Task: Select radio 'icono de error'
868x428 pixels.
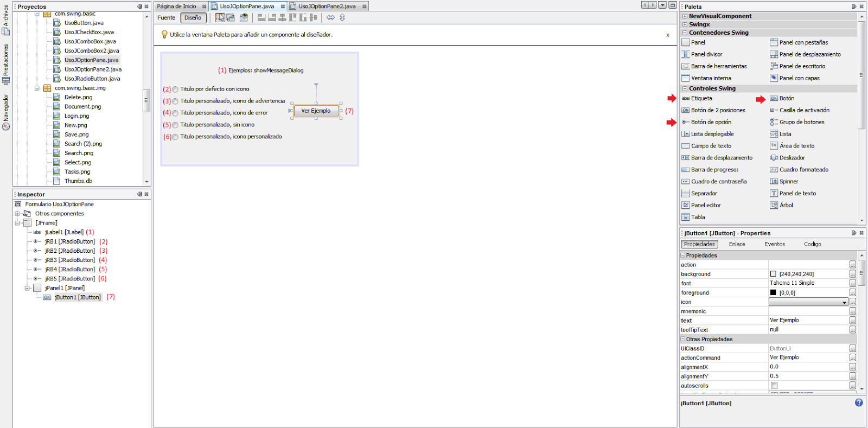Action: click(175, 113)
